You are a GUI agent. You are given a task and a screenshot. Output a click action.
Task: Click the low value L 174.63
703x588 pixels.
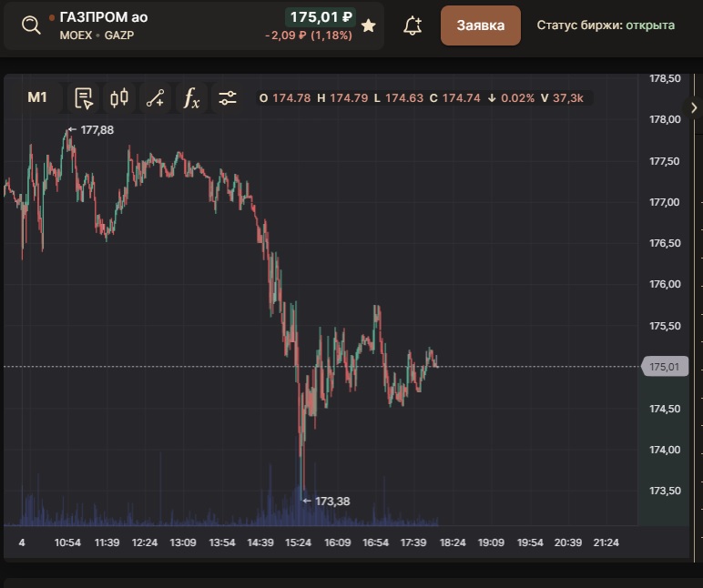pos(399,98)
